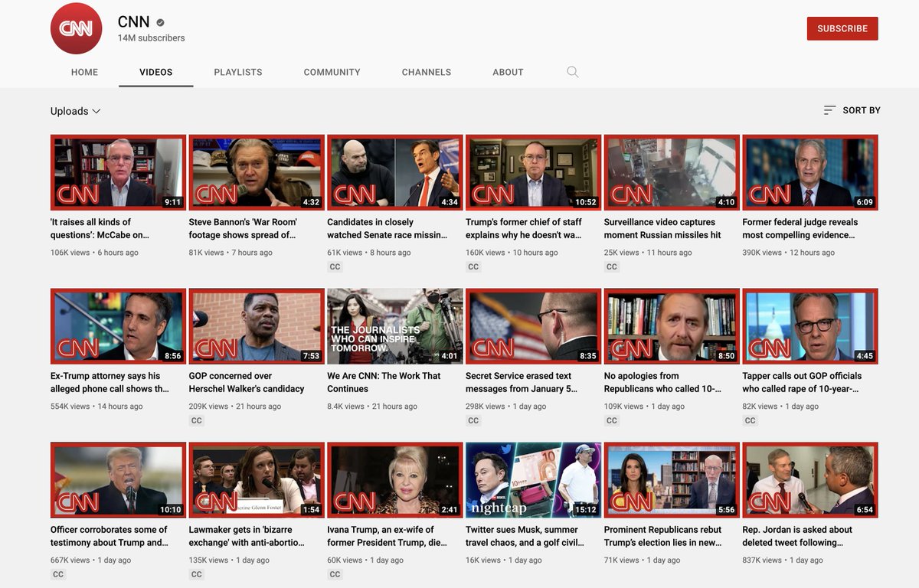Click the Sort By lines icon
919x588 pixels.
tap(829, 110)
